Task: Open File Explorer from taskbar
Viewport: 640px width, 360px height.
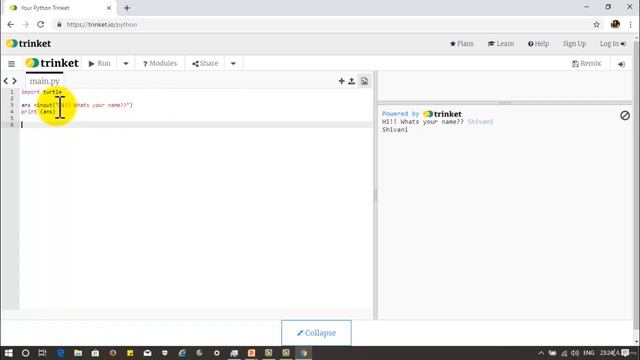Action: [78, 353]
